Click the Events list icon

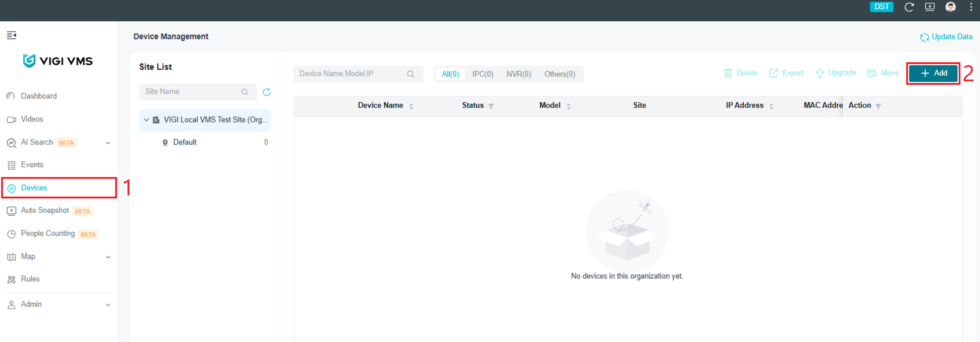pyautogui.click(x=11, y=165)
